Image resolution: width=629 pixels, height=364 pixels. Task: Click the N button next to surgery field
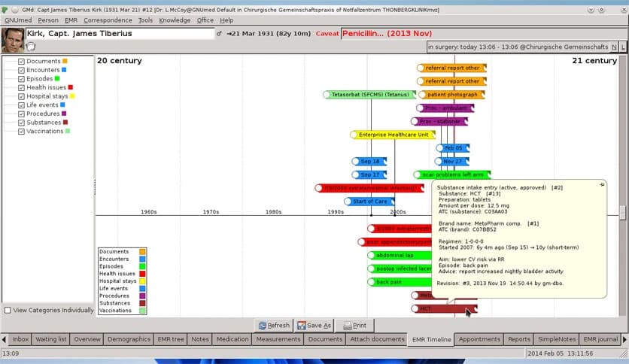click(614, 47)
